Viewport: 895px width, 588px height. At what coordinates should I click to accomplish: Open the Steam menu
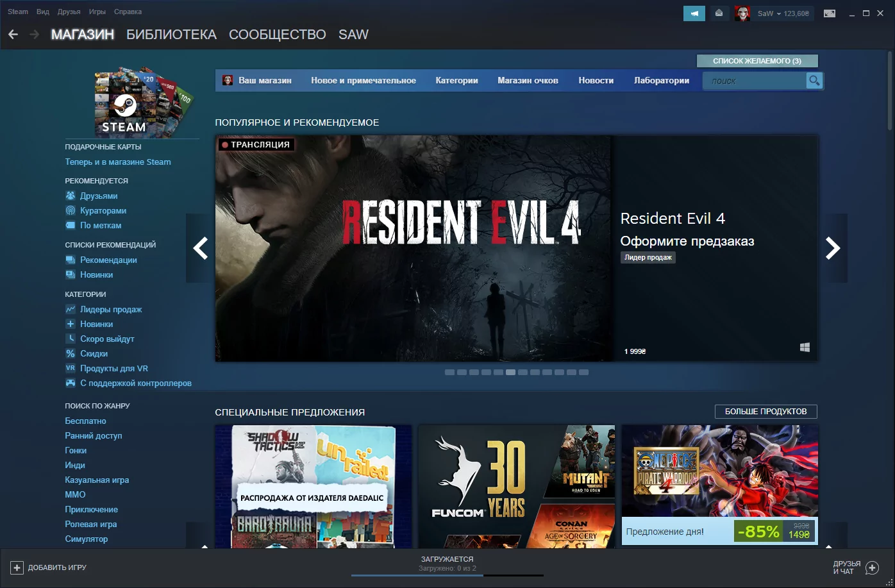[18, 12]
